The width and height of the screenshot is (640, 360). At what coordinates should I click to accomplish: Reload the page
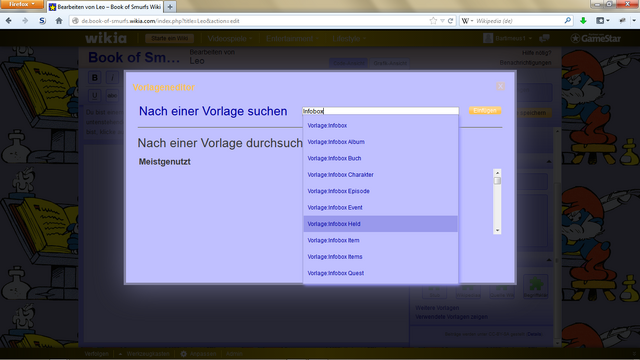[x=451, y=21]
